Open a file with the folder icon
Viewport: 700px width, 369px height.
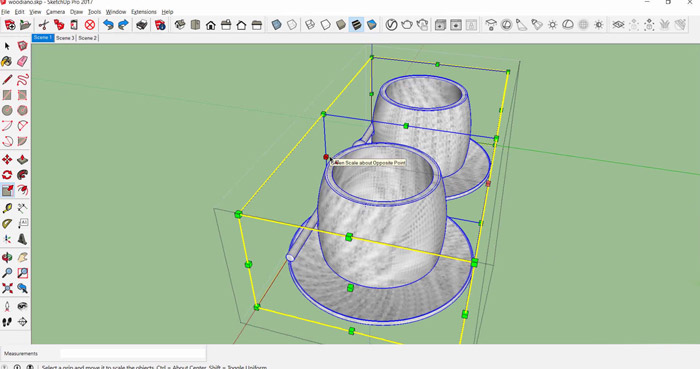(25, 25)
